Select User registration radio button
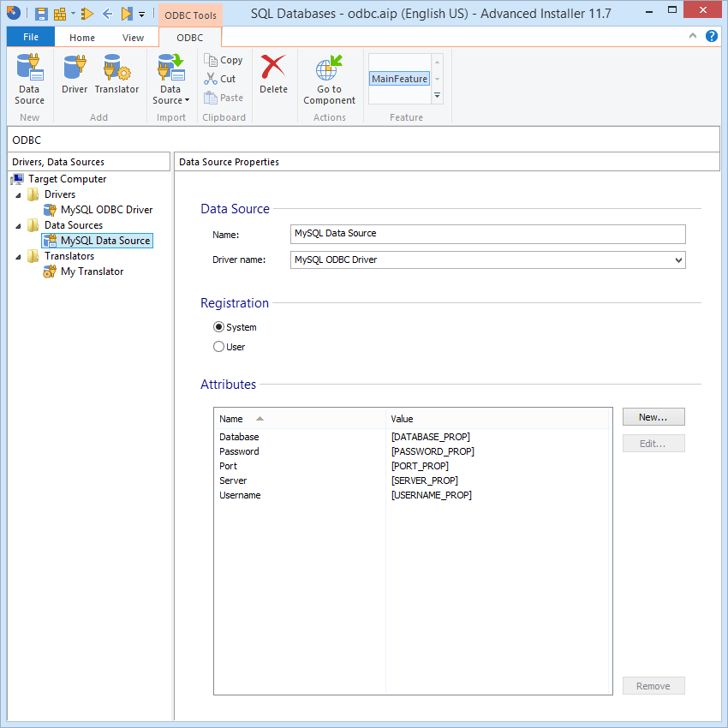The width and height of the screenshot is (728, 728). point(229,347)
